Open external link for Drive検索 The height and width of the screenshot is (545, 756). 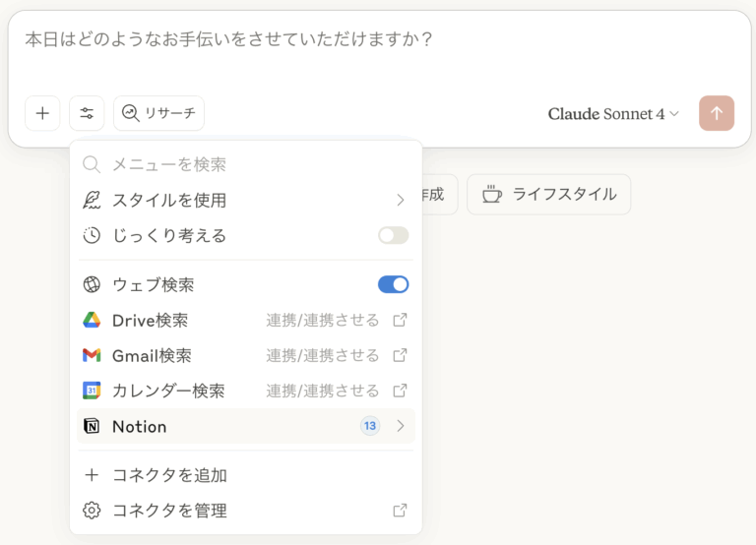pyautogui.click(x=400, y=320)
